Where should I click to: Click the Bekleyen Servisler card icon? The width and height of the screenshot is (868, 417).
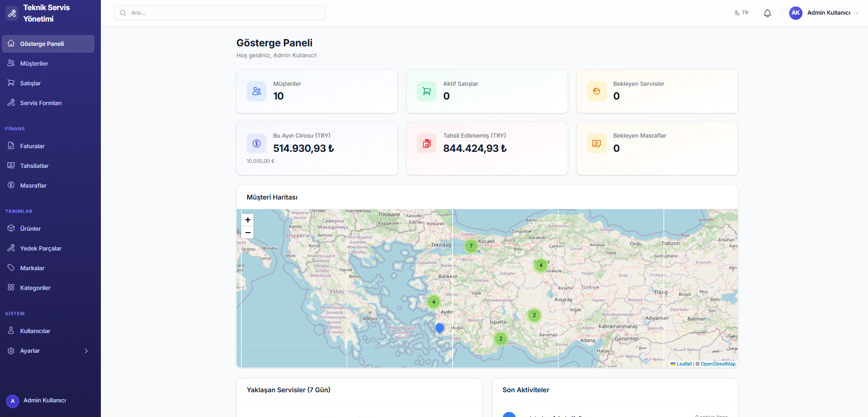click(596, 91)
